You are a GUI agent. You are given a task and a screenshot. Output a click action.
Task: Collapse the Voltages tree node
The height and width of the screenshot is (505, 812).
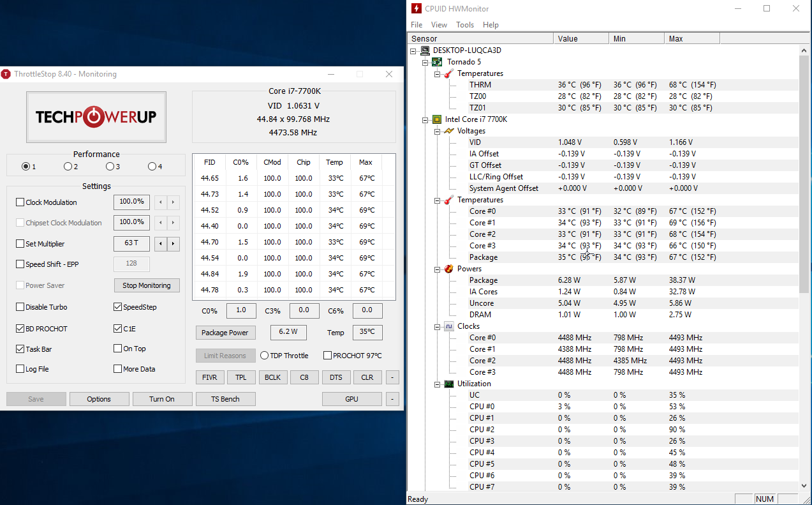[x=437, y=131]
